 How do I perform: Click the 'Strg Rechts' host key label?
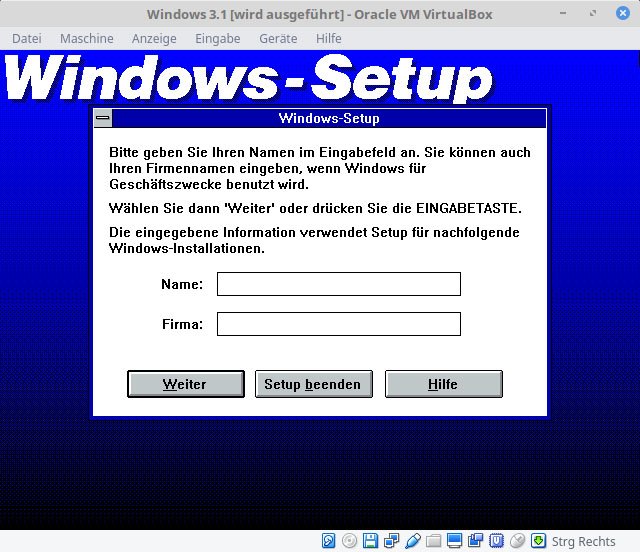[x=583, y=541]
